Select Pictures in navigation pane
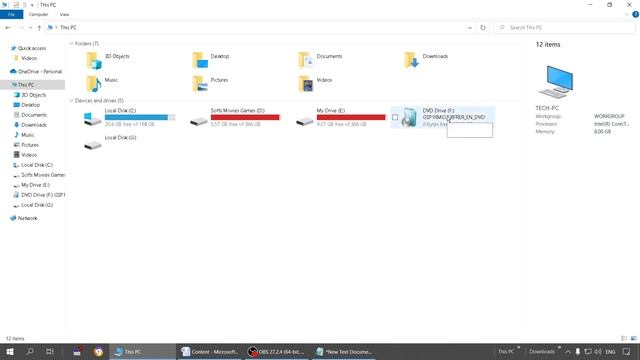This screenshot has height=360, width=640. click(30, 145)
